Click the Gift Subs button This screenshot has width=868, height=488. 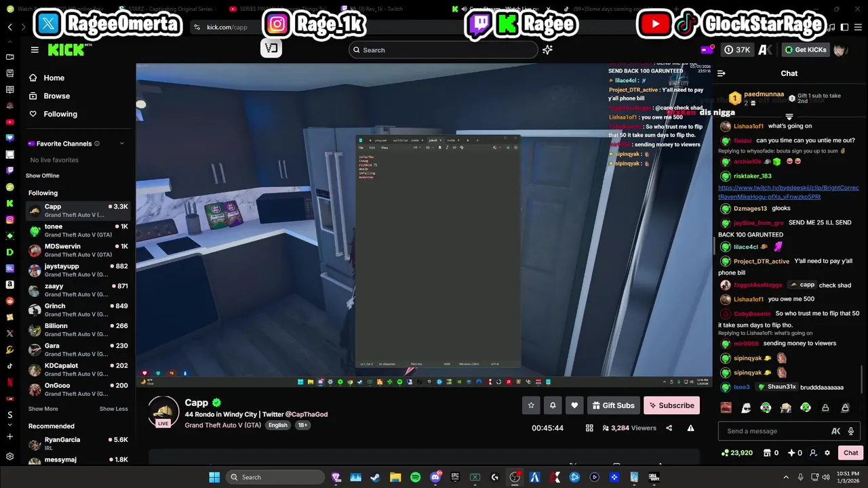[x=613, y=405]
